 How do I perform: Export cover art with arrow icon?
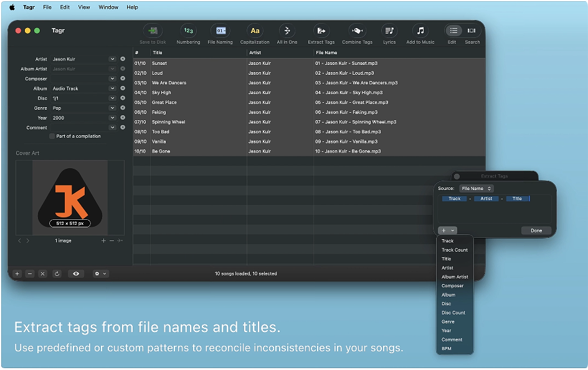tap(120, 240)
